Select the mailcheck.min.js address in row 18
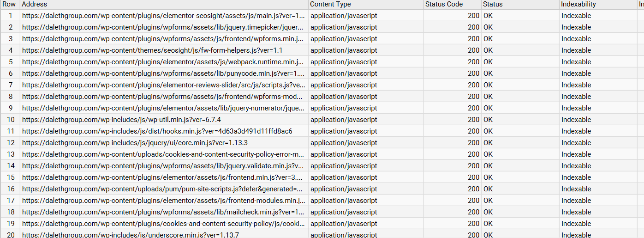 point(164,212)
